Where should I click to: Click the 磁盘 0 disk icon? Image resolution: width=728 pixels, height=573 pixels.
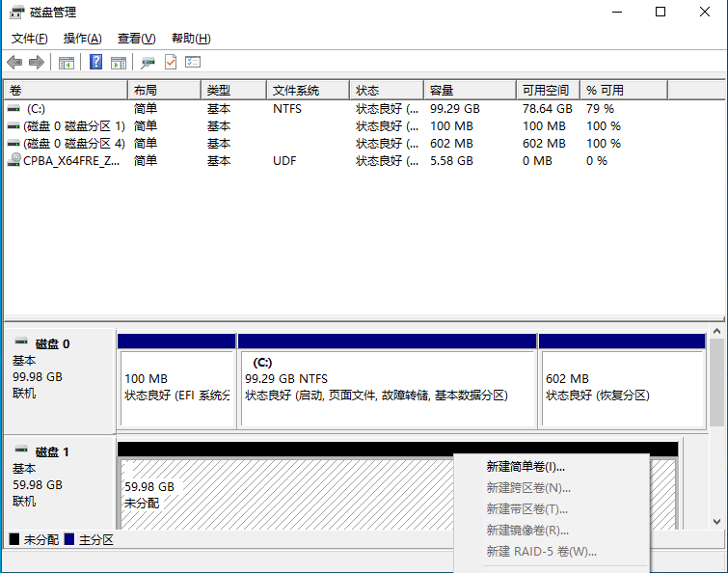[x=21, y=342]
